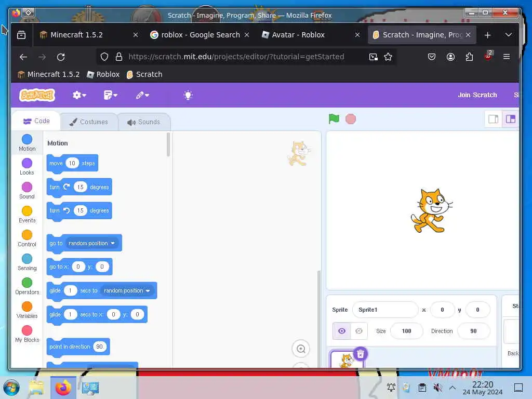The width and height of the screenshot is (532, 399).
Task: Switch to the Sounds tab
Action: [x=144, y=122]
